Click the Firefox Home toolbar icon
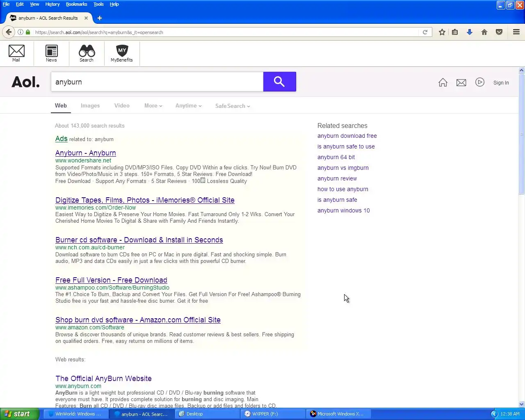This screenshot has height=420, width=525. 484,32
